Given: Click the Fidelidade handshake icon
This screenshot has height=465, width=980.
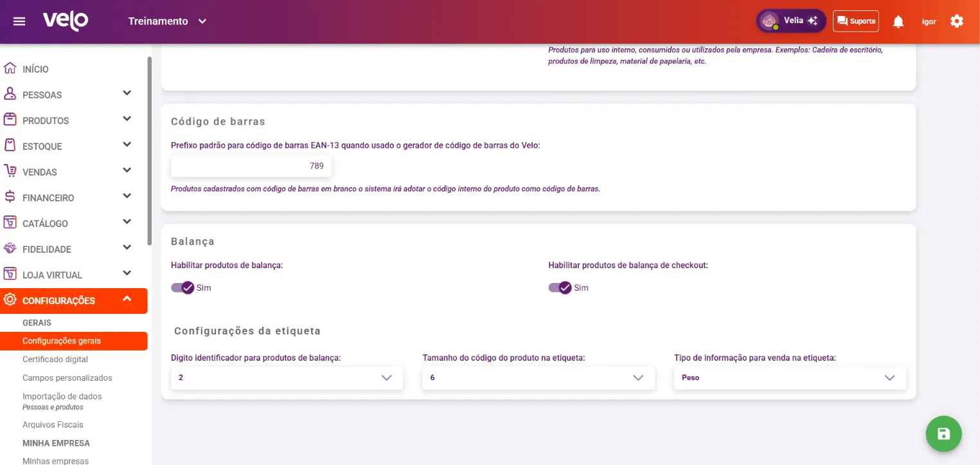Looking at the screenshot, I should click(10, 248).
